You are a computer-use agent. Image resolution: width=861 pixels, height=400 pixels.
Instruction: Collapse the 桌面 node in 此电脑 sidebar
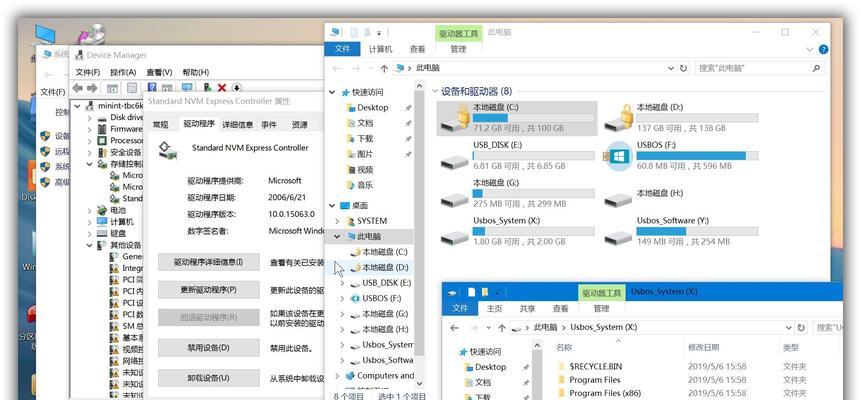click(x=332, y=205)
